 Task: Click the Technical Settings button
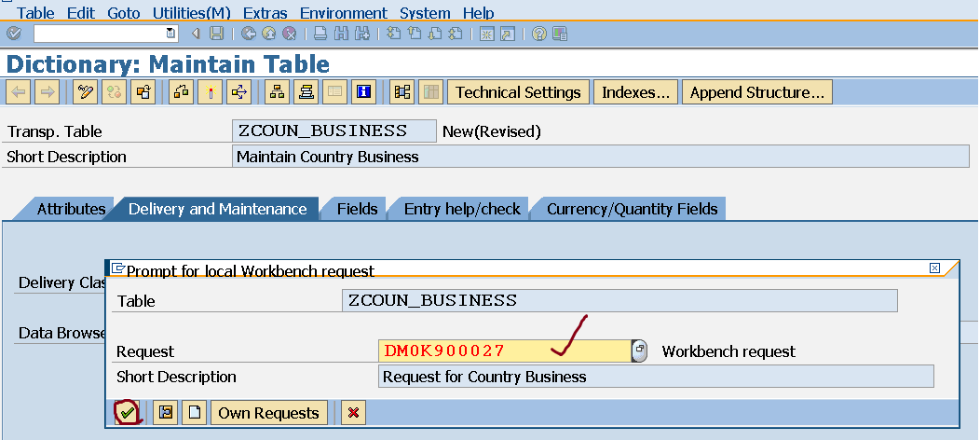(x=518, y=92)
